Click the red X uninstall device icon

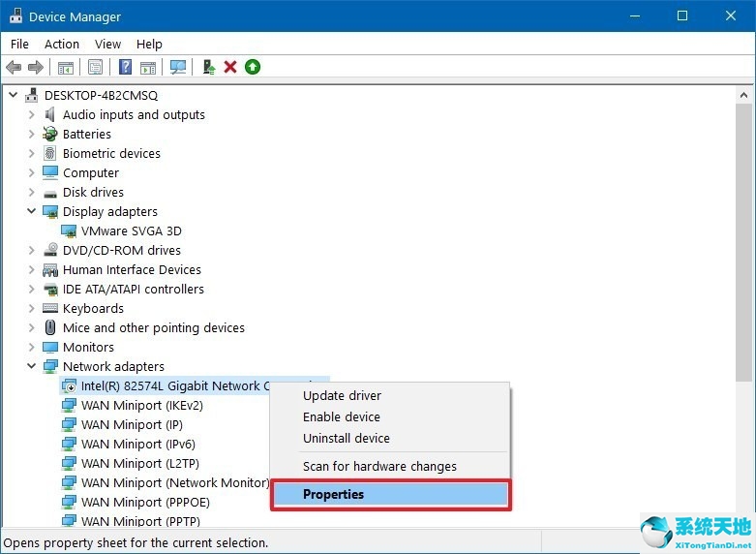point(230,67)
